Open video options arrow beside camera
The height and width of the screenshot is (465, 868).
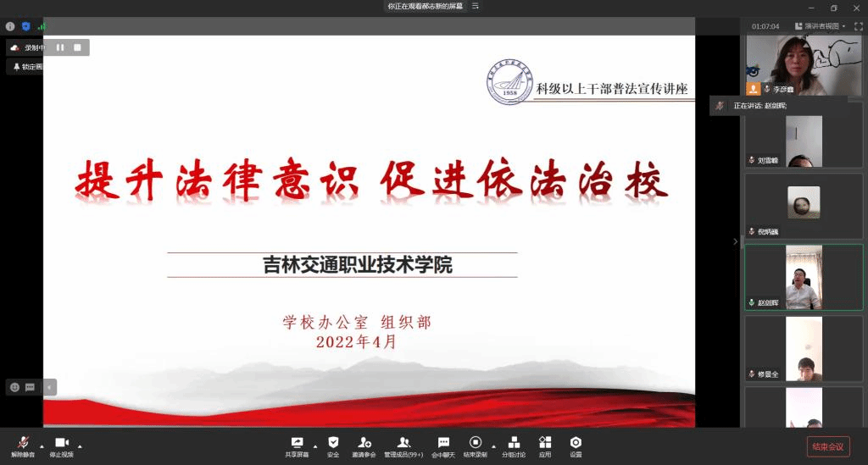click(x=80, y=446)
